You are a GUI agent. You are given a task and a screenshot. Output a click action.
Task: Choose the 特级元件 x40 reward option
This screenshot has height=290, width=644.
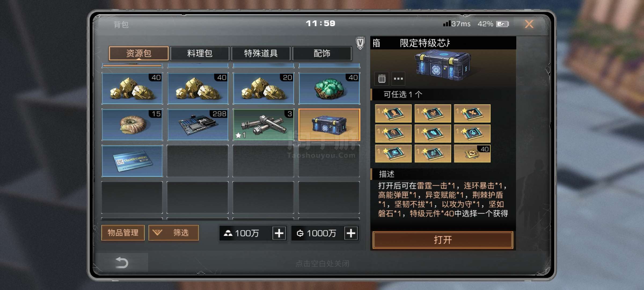[472, 154]
